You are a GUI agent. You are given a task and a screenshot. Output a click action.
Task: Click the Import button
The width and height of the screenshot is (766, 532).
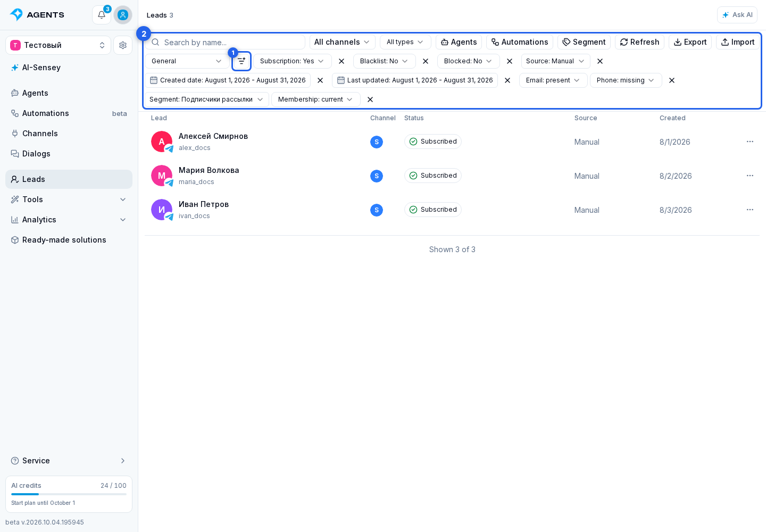click(x=737, y=42)
